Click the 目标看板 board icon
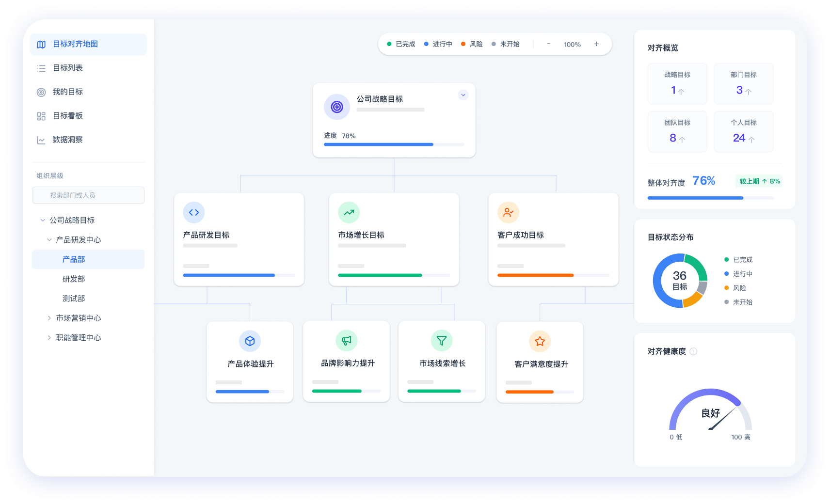The height and width of the screenshot is (504, 830). pyautogui.click(x=41, y=116)
